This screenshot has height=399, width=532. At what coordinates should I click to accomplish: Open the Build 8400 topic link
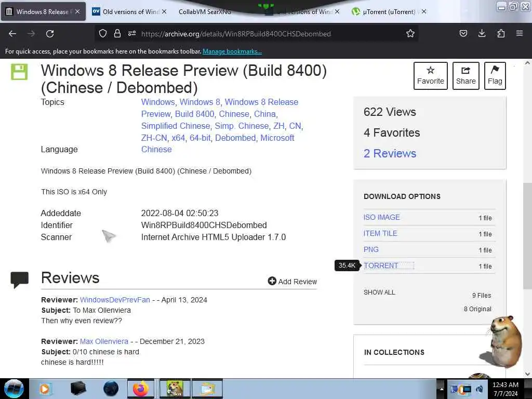pos(195,114)
